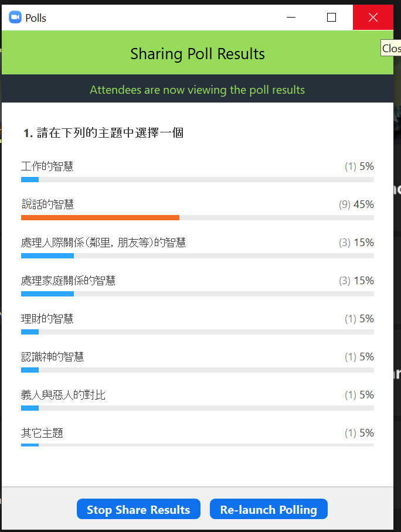Maximize the Polls window
The height and width of the screenshot is (532, 401).
(331, 18)
